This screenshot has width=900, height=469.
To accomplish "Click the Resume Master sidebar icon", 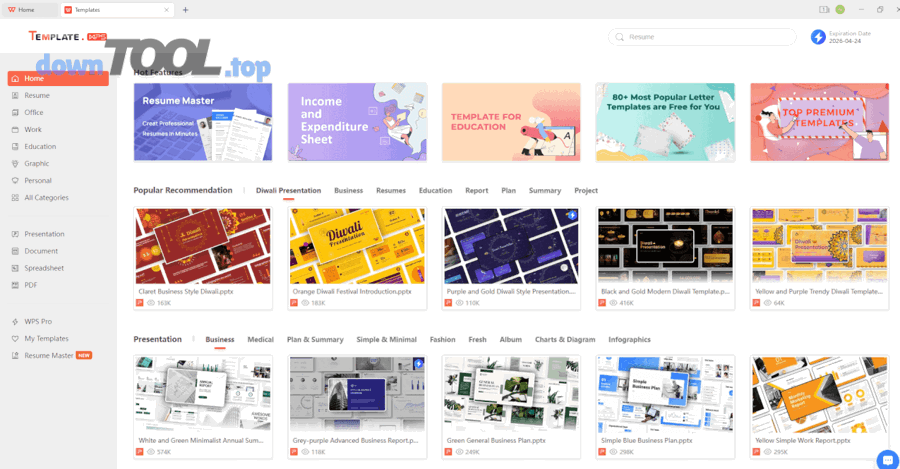I will click(15, 355).
